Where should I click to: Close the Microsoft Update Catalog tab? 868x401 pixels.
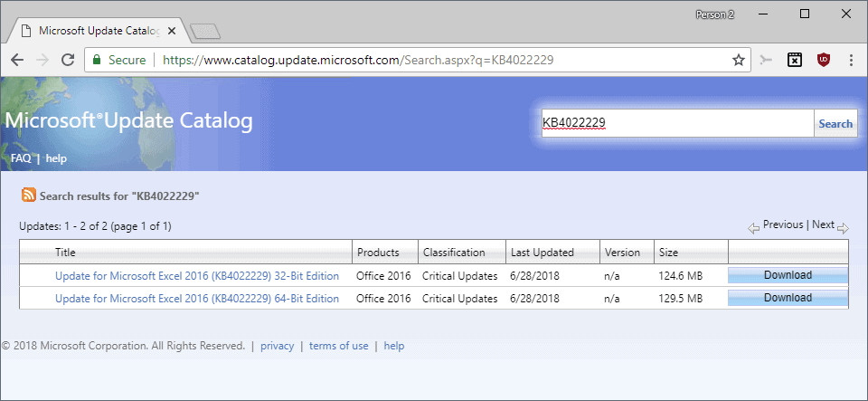pyautogui.click(x=172, y=31)
